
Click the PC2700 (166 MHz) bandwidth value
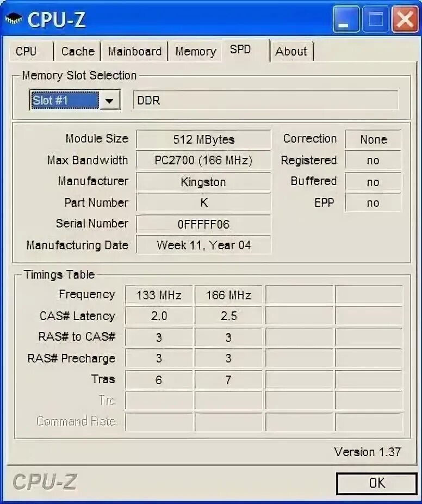pos(203,161)
